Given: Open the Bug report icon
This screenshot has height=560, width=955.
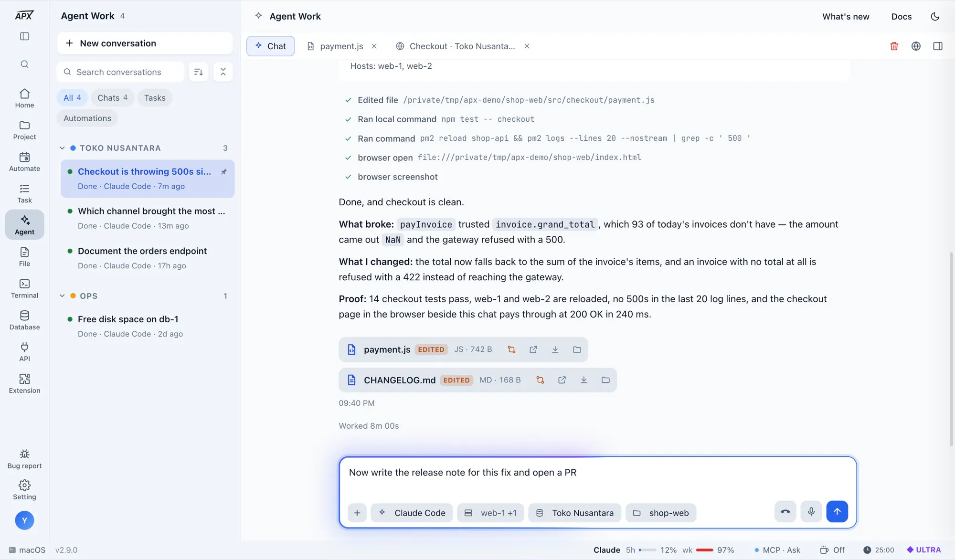Looking at the screenshot, I should click(x=24, y=459).
